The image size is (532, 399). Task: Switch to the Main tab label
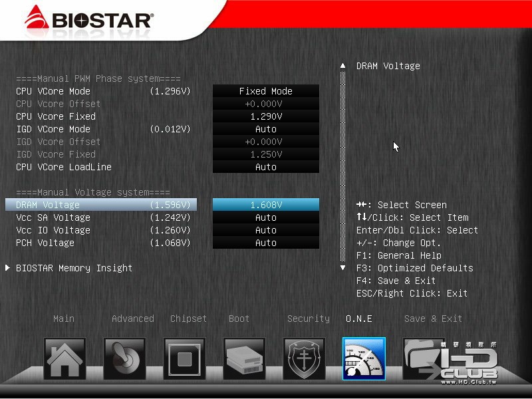[64, 319]
